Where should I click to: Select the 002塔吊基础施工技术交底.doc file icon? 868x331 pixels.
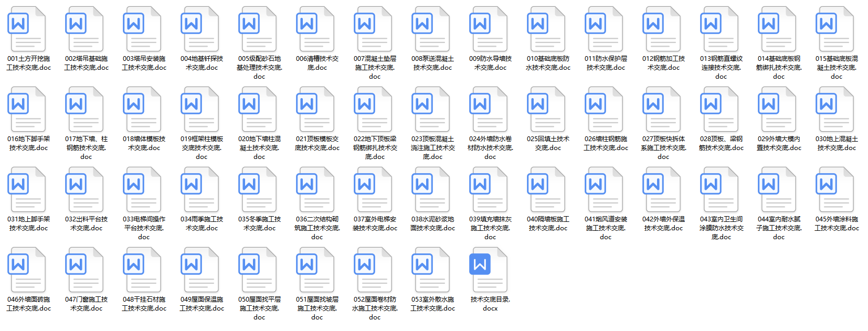click(84, 29)
